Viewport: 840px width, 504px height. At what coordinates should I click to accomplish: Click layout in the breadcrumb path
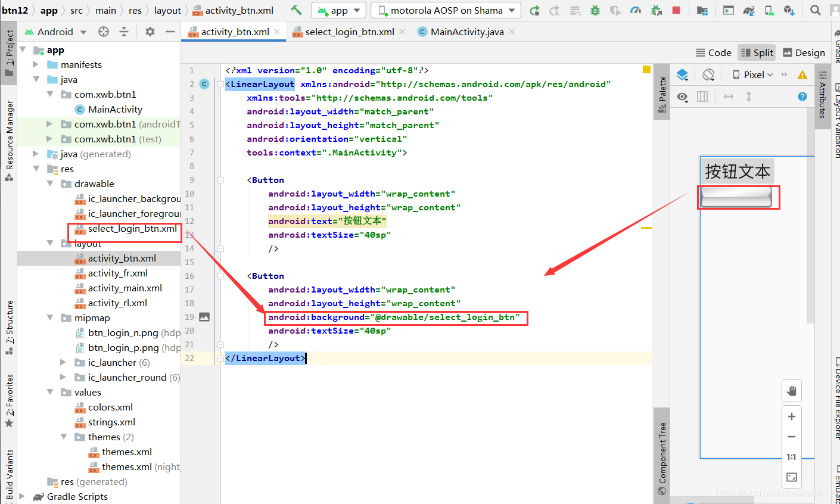pos(167,10)
